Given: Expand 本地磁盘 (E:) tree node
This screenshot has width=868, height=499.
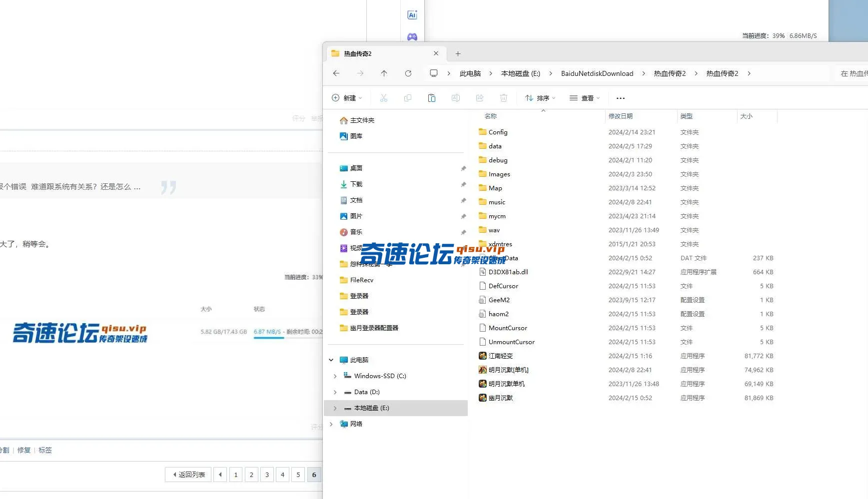Looking at the screenshot, I should coord(335,408).
